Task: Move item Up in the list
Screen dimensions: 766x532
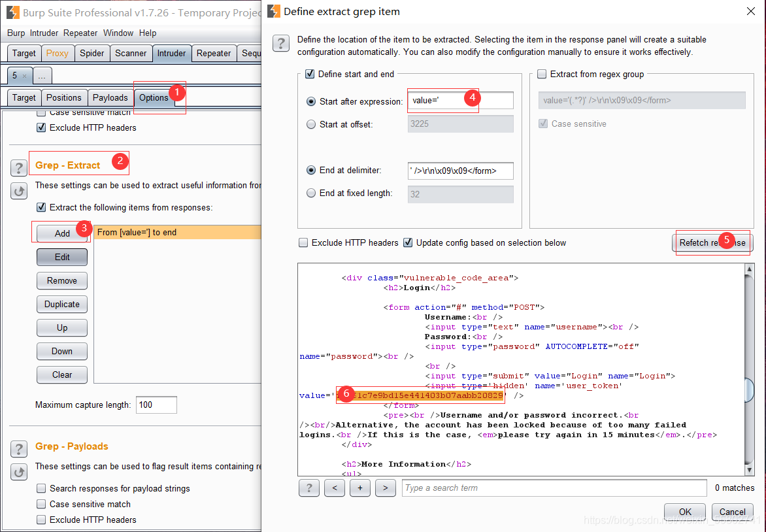Action: coord(62,327)
